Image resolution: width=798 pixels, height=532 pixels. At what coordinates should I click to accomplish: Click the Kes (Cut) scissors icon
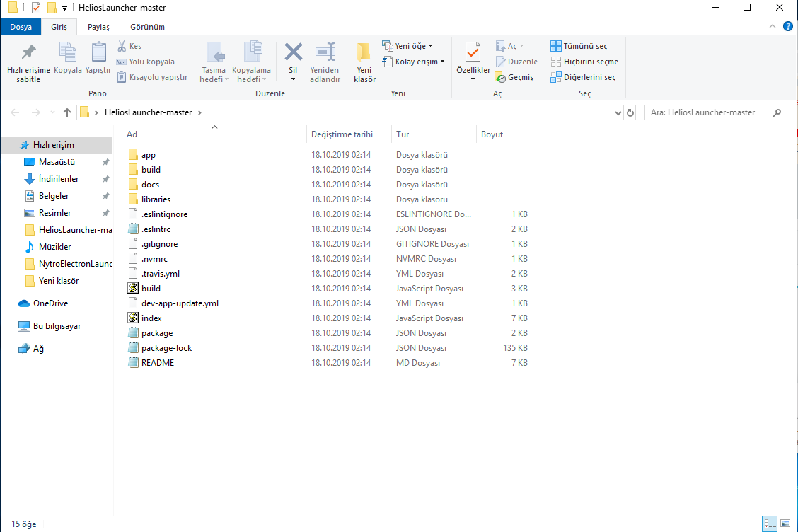click(x=122, y=46)
